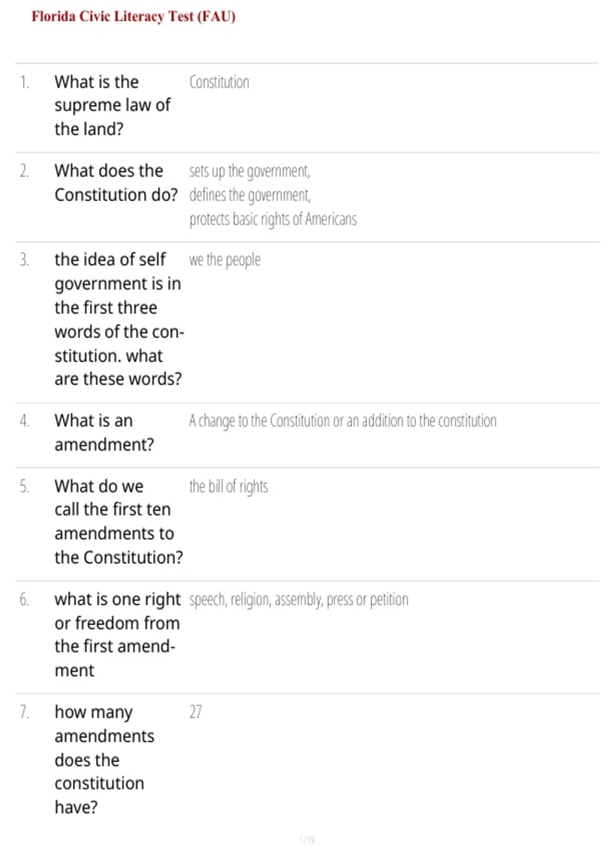The height and width of the screenshot is (868, 613).
Task: Click the page indicator at page bottom
Action: click(x=306, y=839)
